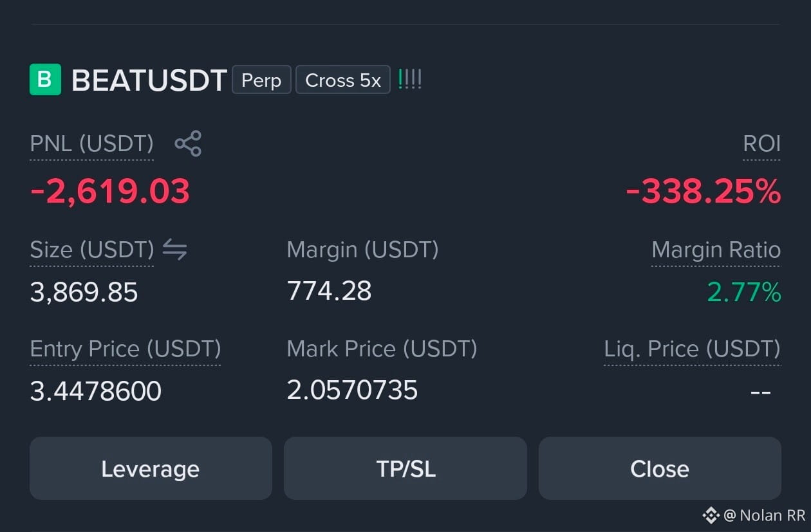Select the -2,619.03 PNL value
This screenshot has height=532, width=811.
pyautogui.click(x=110, y=191)
